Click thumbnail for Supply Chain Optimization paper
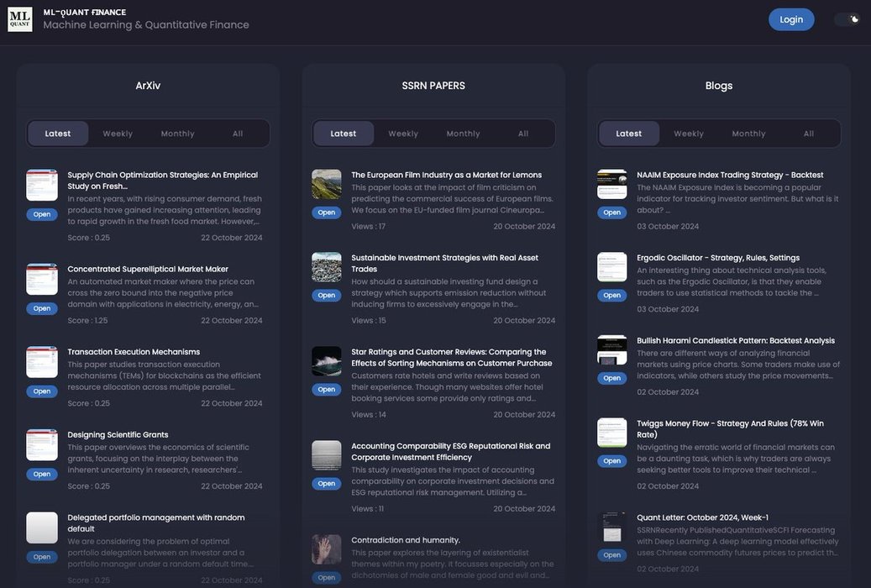 click(42, 185)
